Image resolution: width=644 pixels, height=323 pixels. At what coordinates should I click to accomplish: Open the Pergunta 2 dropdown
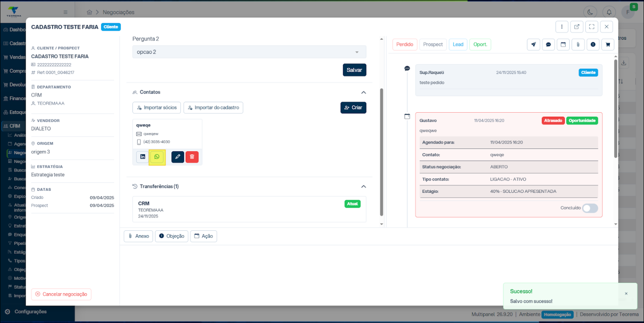249,52
